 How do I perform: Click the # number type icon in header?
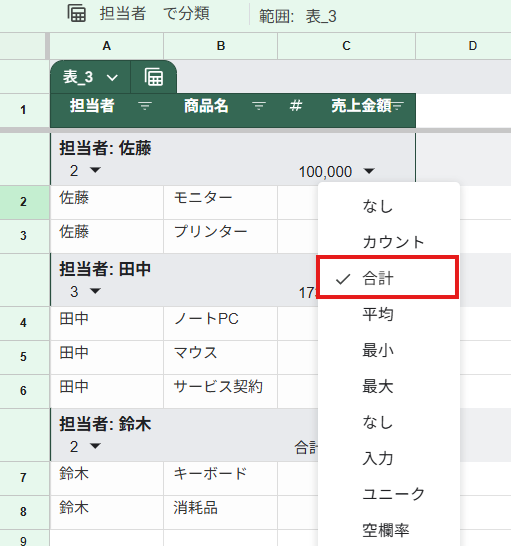coord(296,106)
